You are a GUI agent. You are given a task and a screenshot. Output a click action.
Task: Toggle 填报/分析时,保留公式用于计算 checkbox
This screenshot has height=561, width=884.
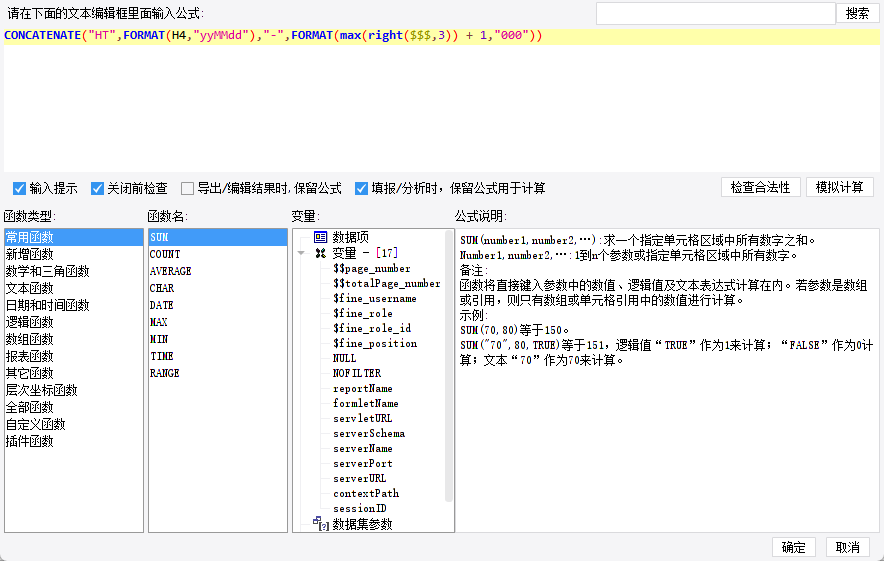361,188
